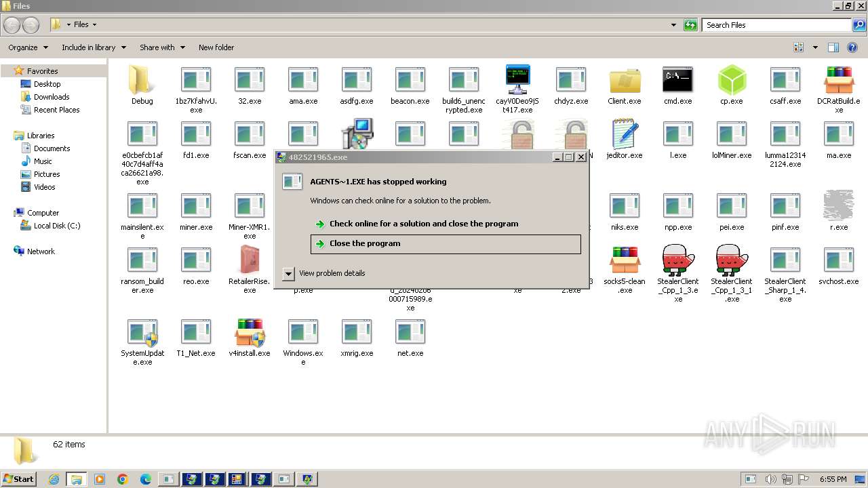Open the address bar history dropdown
868x488 pixels.
tap(673, 25)
